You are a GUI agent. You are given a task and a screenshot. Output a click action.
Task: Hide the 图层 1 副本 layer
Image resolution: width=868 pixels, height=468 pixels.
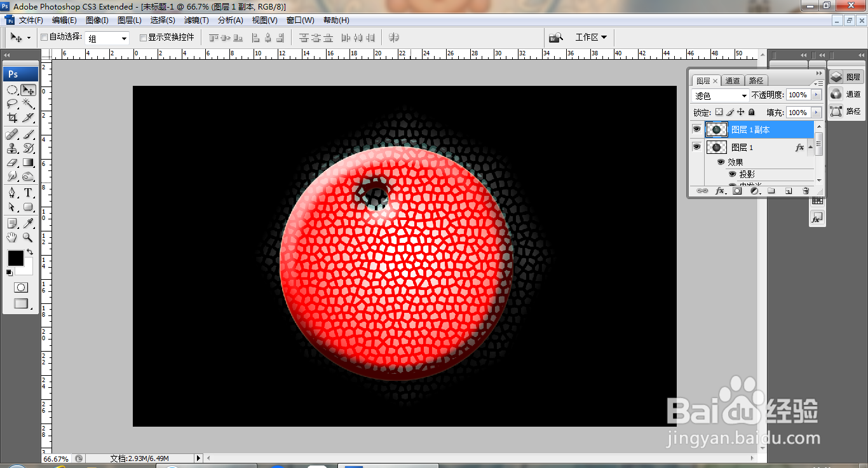coord(697,129)
